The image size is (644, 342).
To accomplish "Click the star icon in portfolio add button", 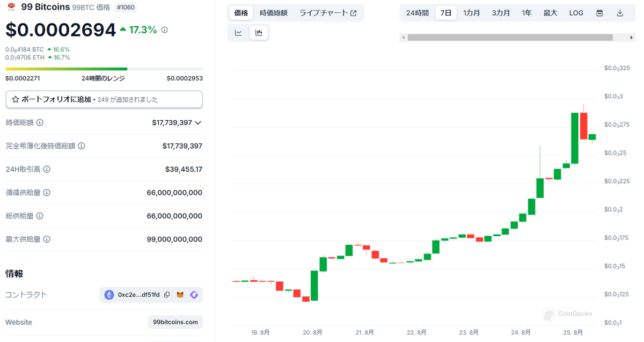I will (15, 99).
